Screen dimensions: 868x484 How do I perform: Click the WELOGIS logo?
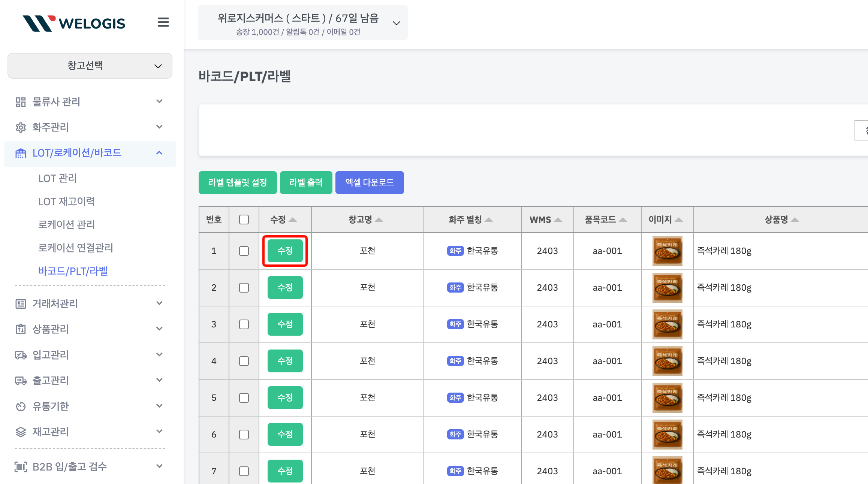pos(74,23)
